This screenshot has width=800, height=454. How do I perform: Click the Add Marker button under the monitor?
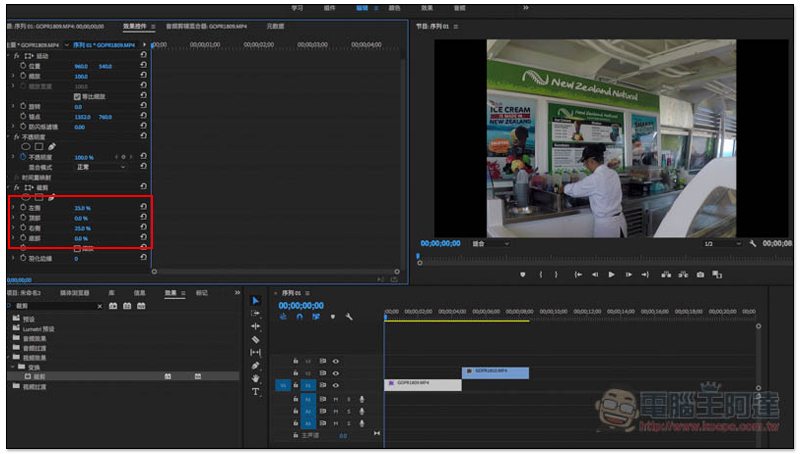pyautogui.click(x=522, y=274)
